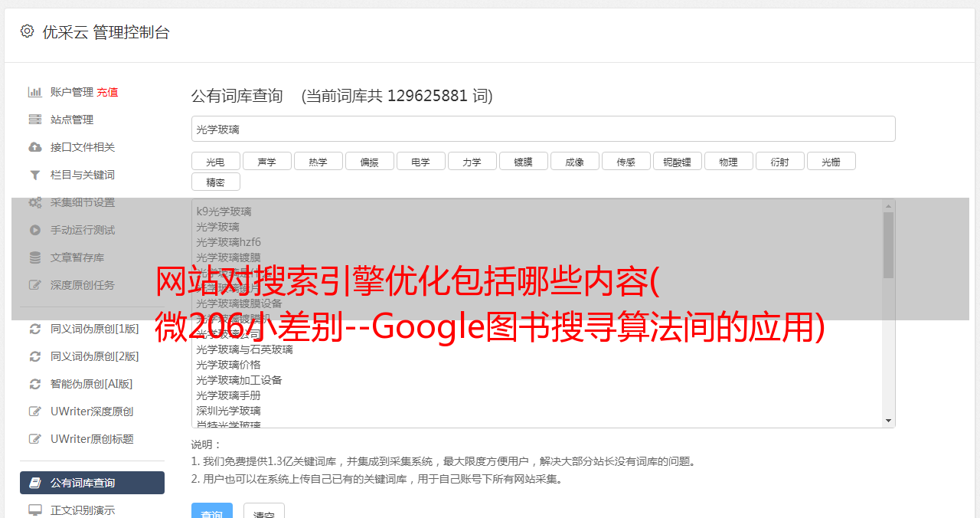The width and height of the screenshot is (980, 518).
Task: Select the result 光学玻璃手册
Action: click(228, 395)
